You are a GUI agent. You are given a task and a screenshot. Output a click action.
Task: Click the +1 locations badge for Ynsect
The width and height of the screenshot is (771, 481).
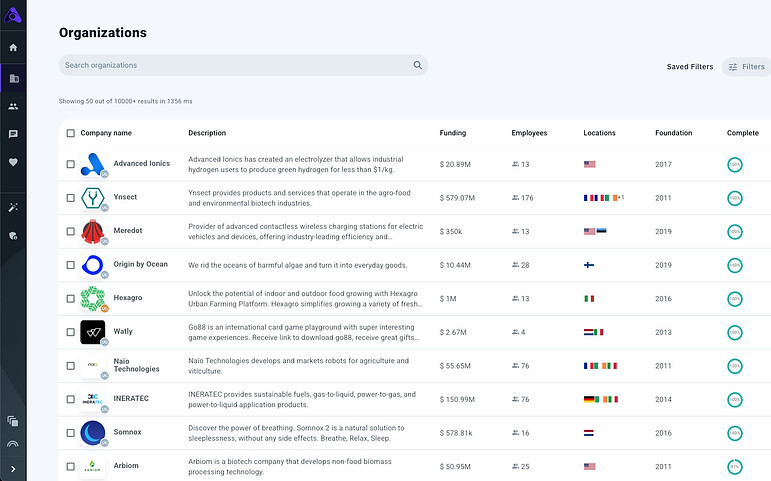pyautogui.click(x=621, y=197)
